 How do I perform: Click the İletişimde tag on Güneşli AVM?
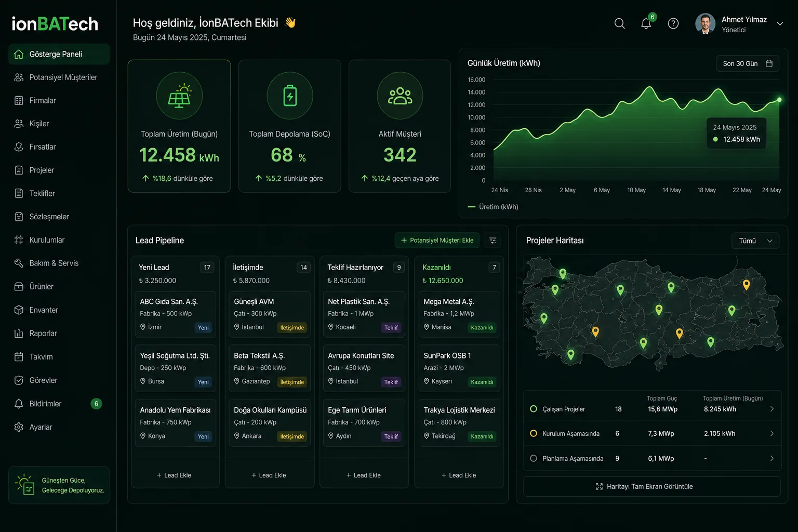pos(292,328)
